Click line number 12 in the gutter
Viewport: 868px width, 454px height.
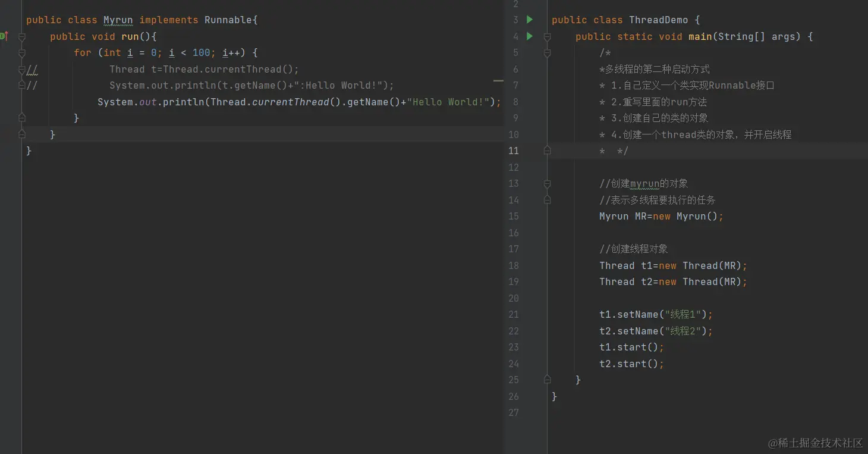tap(514, 167)
